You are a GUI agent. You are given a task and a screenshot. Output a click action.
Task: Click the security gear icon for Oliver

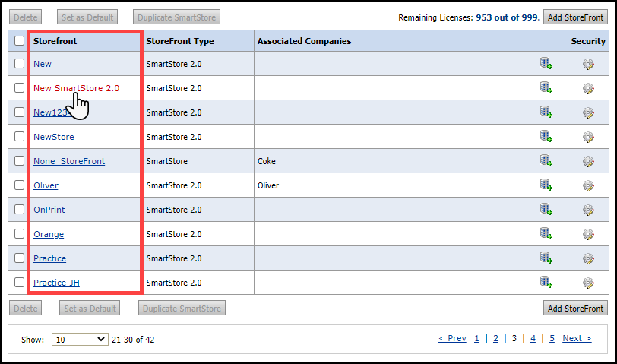(x=587, y=185)
